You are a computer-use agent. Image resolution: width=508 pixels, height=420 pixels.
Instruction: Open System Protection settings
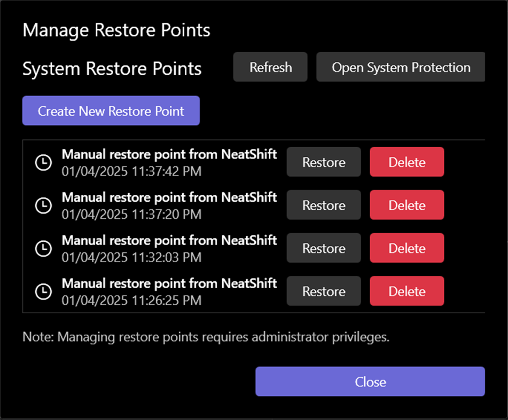pos(401,67)
